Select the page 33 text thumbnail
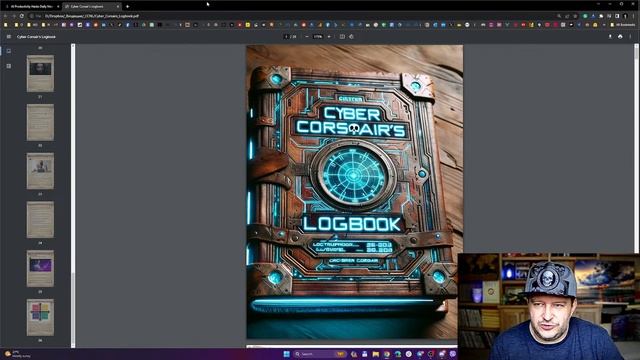 [x=40, y=220]
